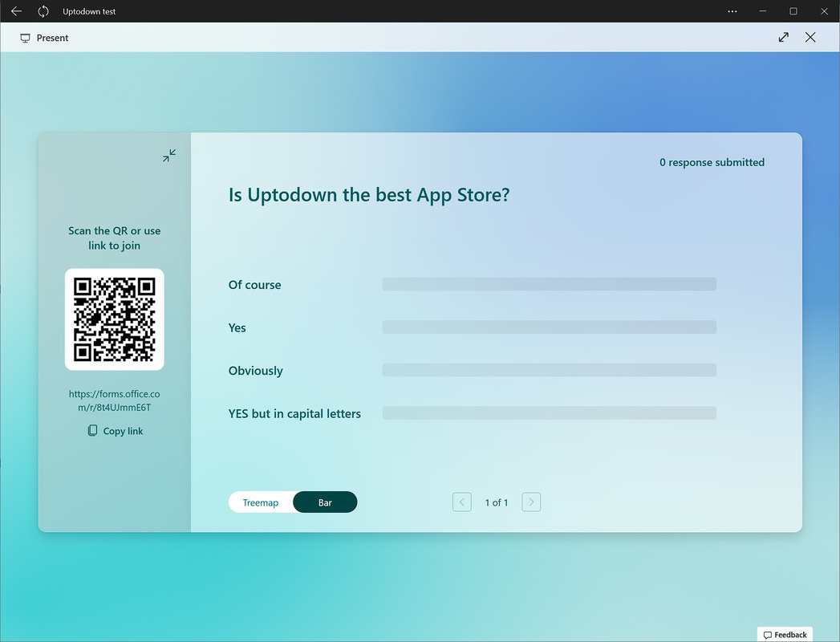This screenshot has height=642, width=840.
Task: Go to next question arrow
Action: pyautogui.click(x=531, y=502)
